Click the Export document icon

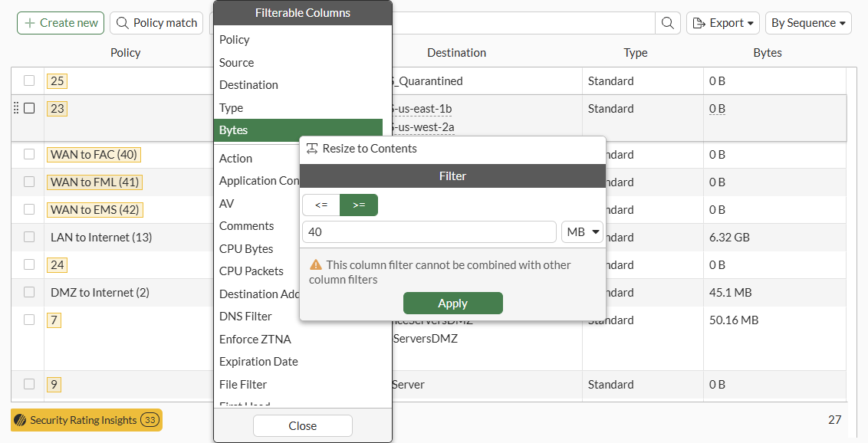699,23
